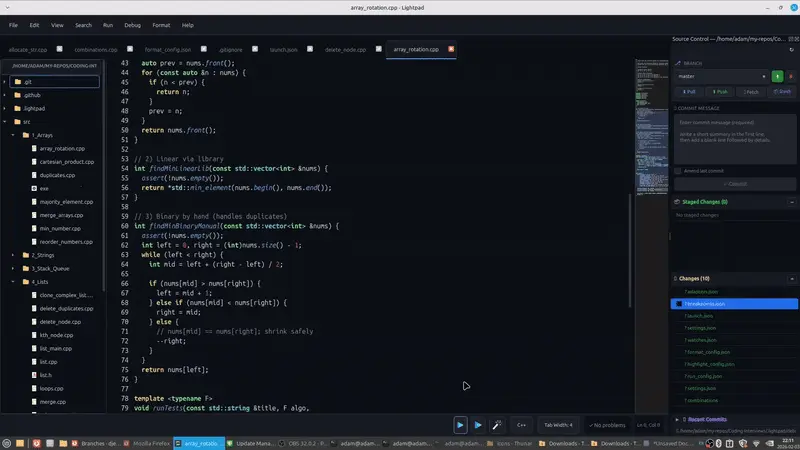Click into the commit message field
This screenshot has width=800, height=450.
[x=735, y=139]
